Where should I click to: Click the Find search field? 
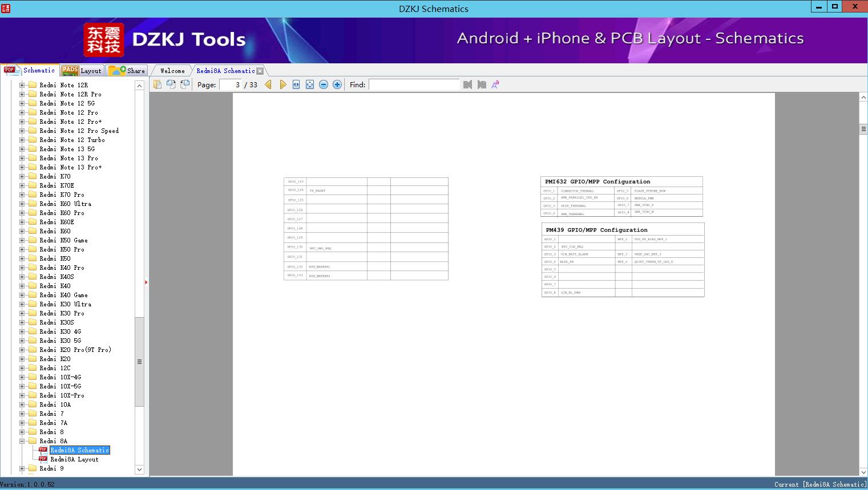point(414,84)
